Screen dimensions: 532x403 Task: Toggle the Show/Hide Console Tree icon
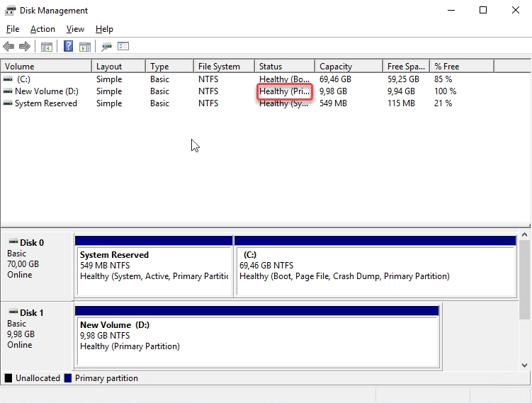pyautogui.click(x=47, y=47)
